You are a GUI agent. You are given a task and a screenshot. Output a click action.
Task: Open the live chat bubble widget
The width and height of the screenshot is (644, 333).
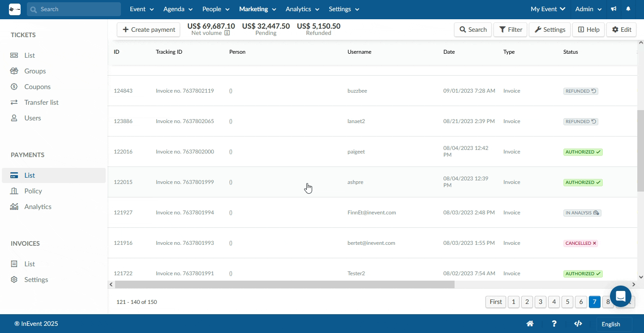(620, 296)
